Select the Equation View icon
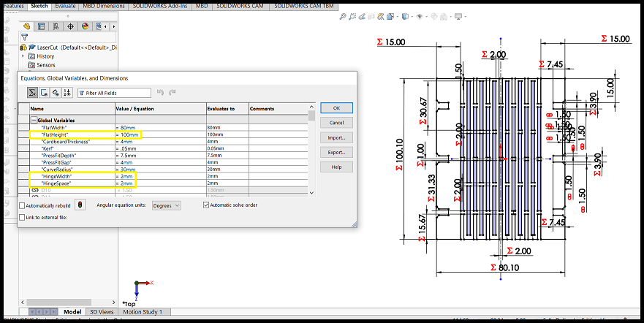The height and width of the screenshot is (323, 644). pos(32,93)
